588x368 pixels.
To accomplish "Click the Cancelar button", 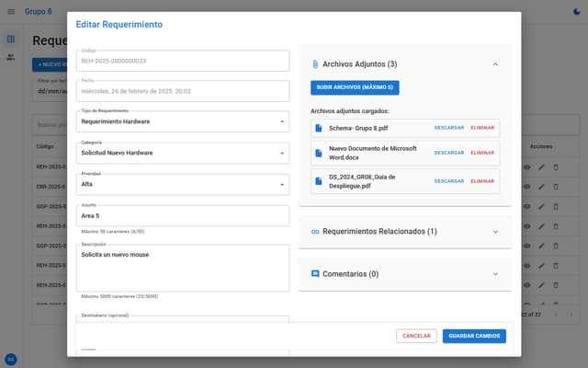I will [416, 336].
